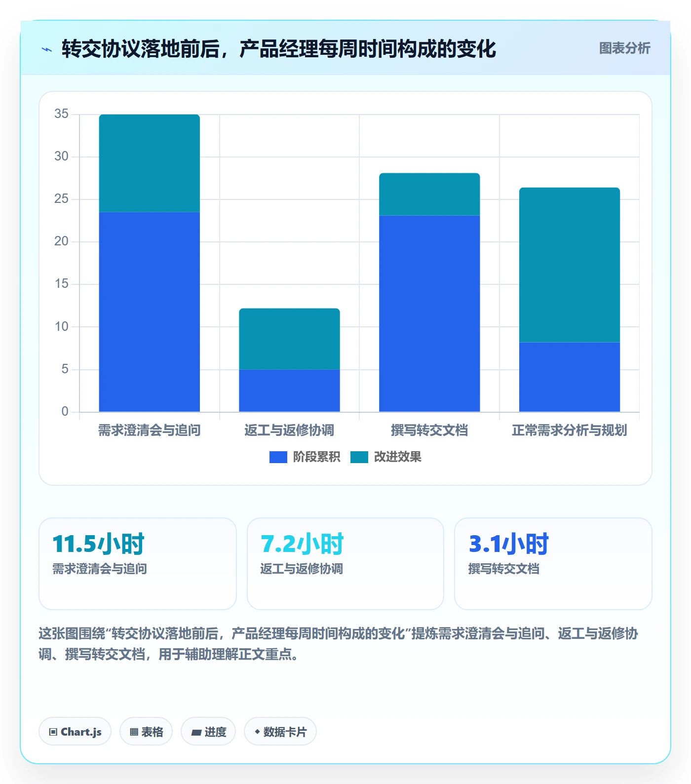This screenshot has width=691, height=784.
Task: Click the x-axis label 需求澄清会与追问
Action: pyautogui.click(x=150, y=431)
